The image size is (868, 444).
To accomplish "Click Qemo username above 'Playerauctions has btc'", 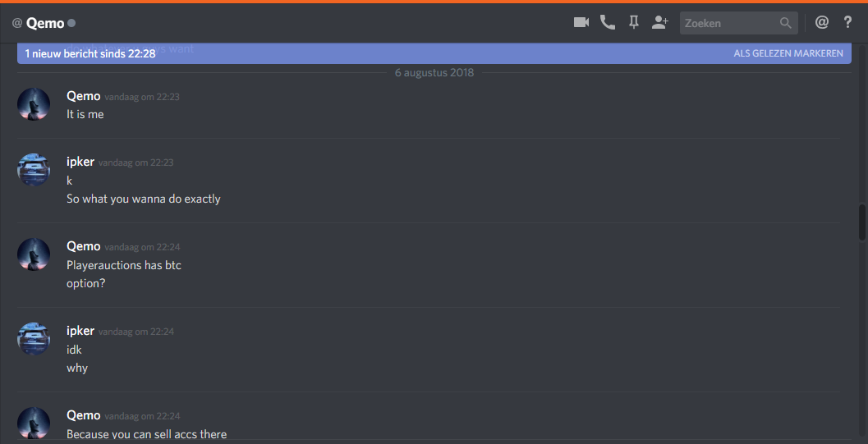I will click(84, 246).
